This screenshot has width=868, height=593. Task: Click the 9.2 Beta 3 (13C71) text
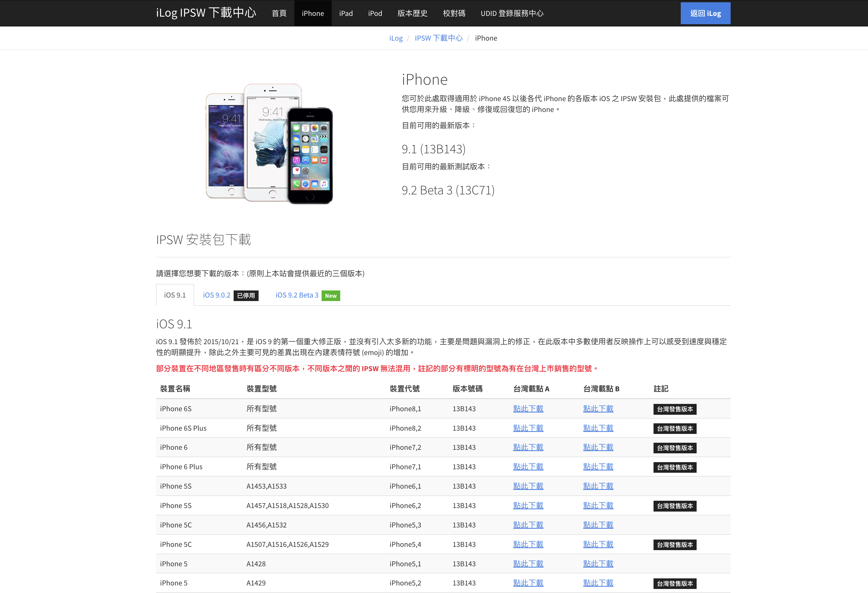pos(448,190)
